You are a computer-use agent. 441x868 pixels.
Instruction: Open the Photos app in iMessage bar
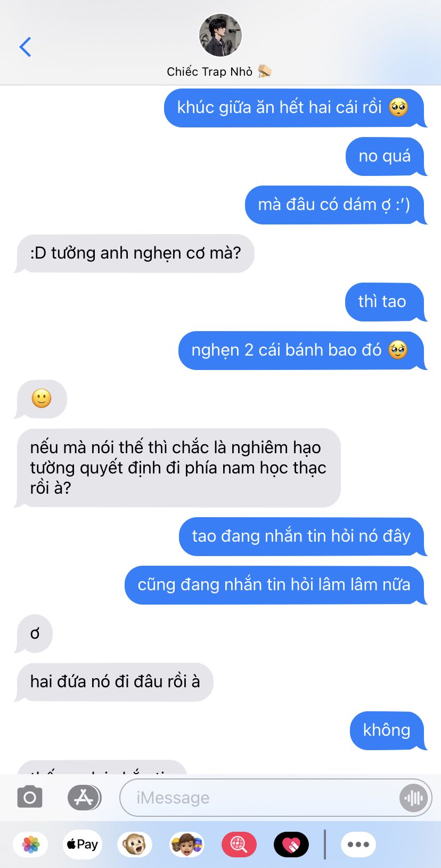31,845
